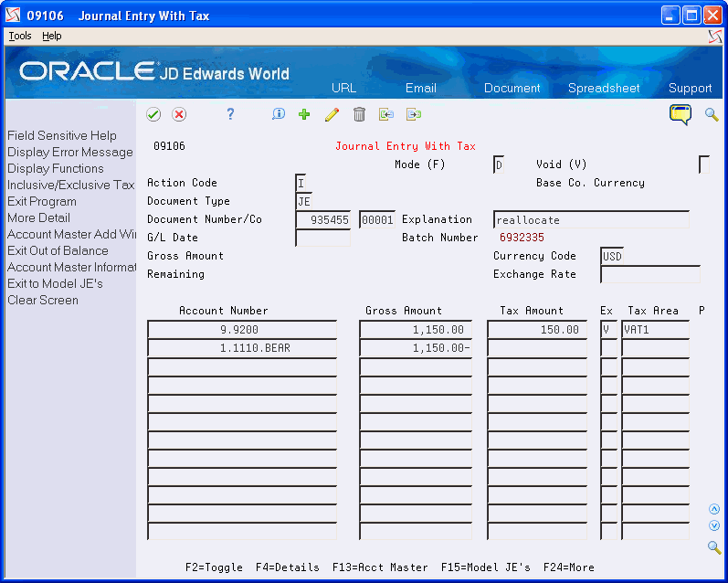Click the Spreadsheet link in banner
Image resolution: width=728 pixels, height=583 pixels.
[x=604, y=89]
